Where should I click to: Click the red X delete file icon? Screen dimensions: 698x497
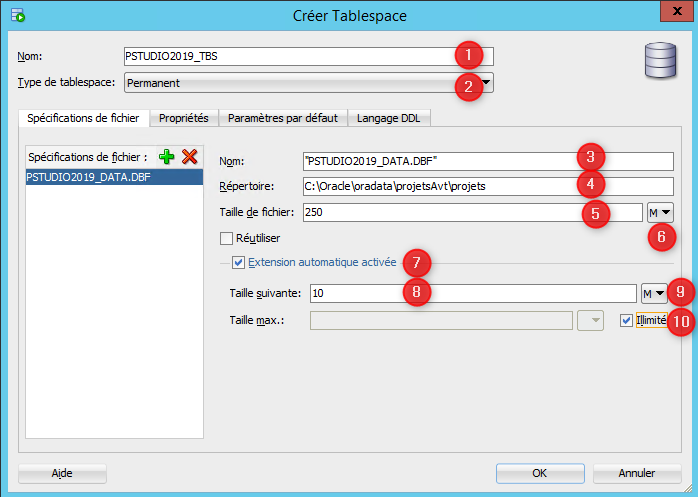(189, 157)
